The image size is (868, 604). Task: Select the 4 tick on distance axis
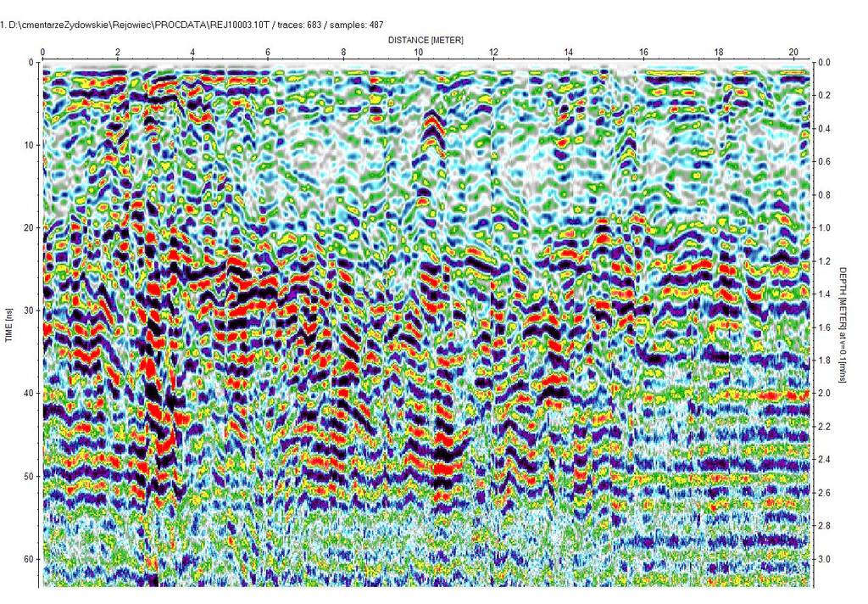click(x=192, y=53)
